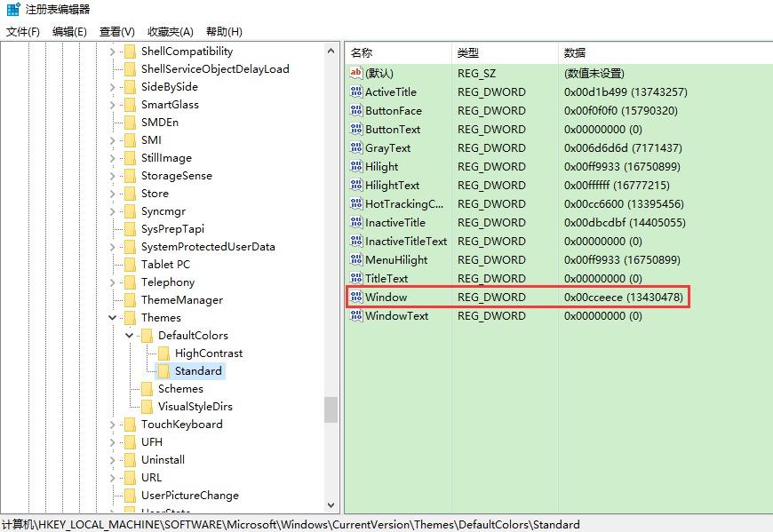The width and height of the screenshot is (773, 532).
Task: Click the DWORD icon next to ButtonText
Action: (x=356, y=129)
